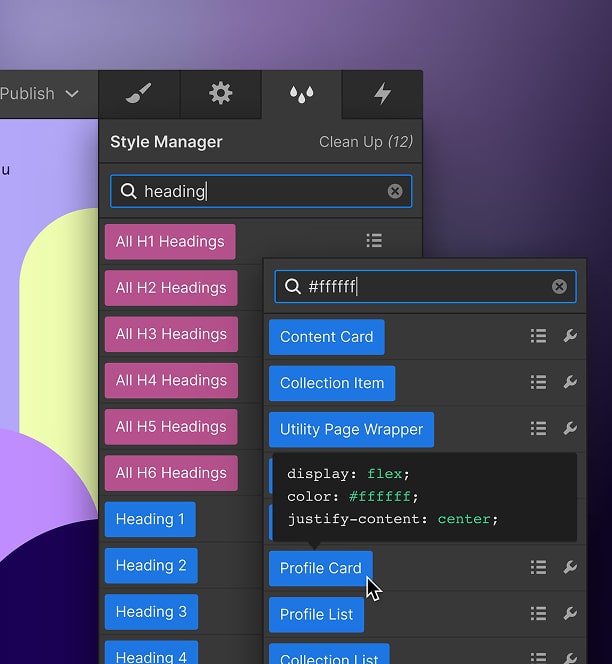Click the Profile Card wrench icon
Viewport: 612px width, 664px height.
570,567
